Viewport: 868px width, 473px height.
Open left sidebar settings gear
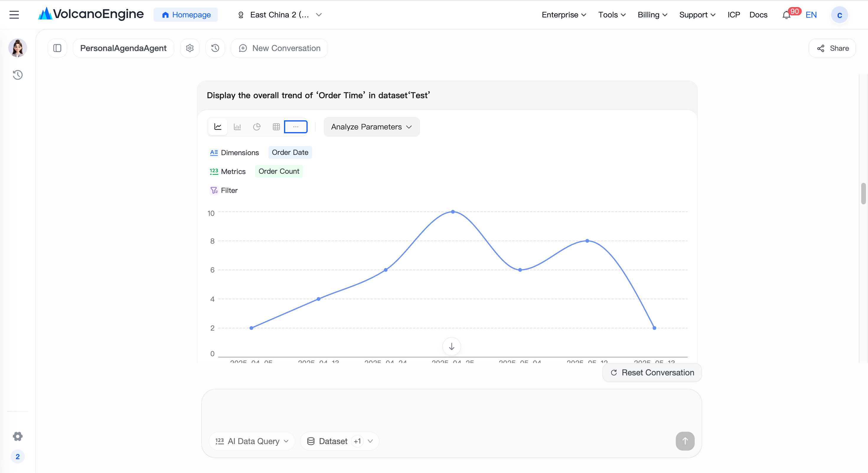[x=17, y=436]
